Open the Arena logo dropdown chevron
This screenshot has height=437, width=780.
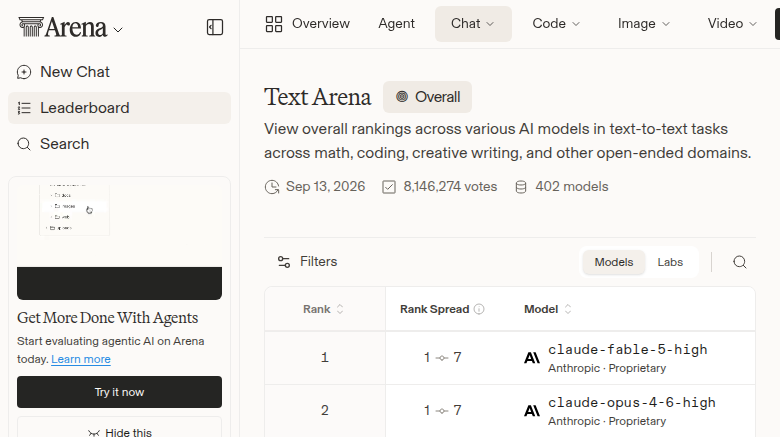click(x=118, y=30)
